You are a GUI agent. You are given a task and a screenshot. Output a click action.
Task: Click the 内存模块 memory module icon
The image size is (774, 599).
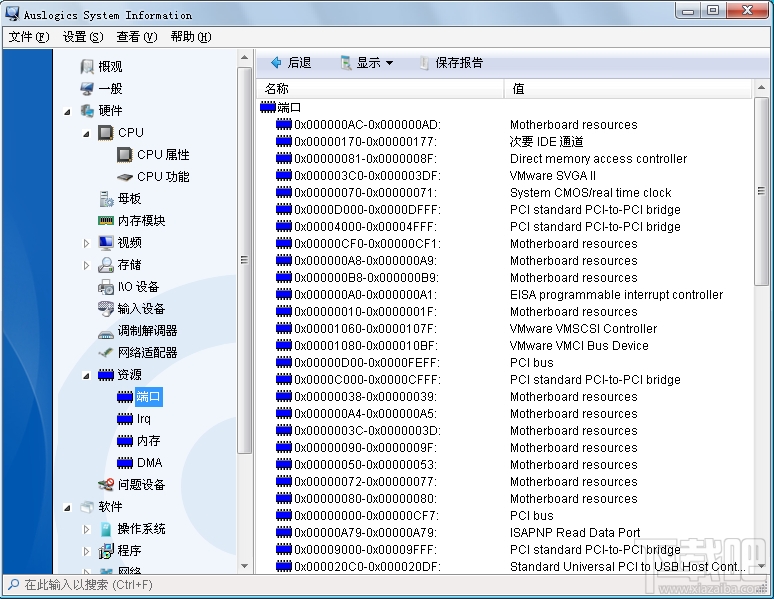coord(106,220)
